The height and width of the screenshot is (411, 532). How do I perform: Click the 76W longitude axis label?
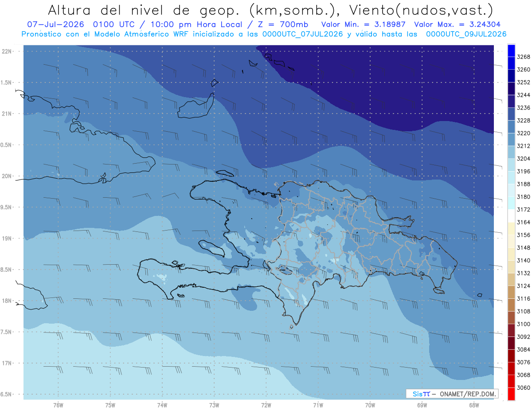[x=58, y=405]
